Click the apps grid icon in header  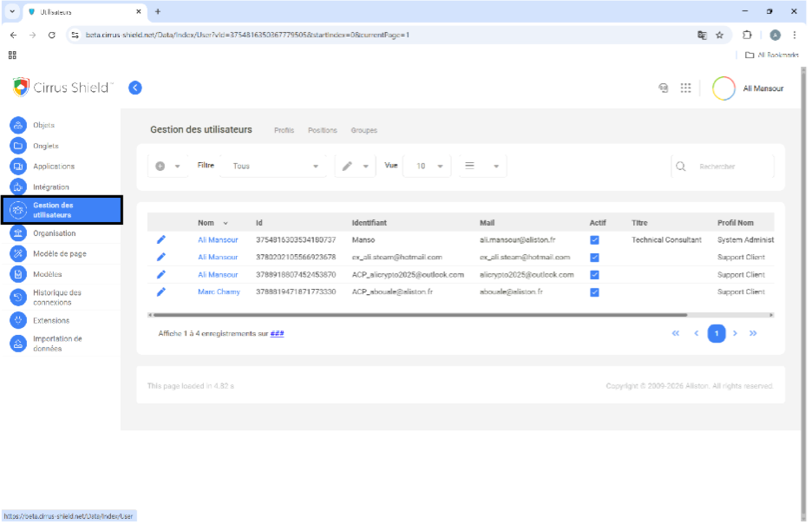coord(685,88)
